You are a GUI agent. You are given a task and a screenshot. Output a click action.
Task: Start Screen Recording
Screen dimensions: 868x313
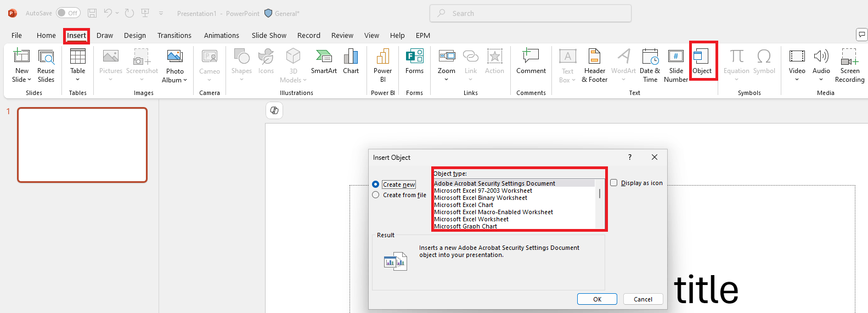[849, 65]
